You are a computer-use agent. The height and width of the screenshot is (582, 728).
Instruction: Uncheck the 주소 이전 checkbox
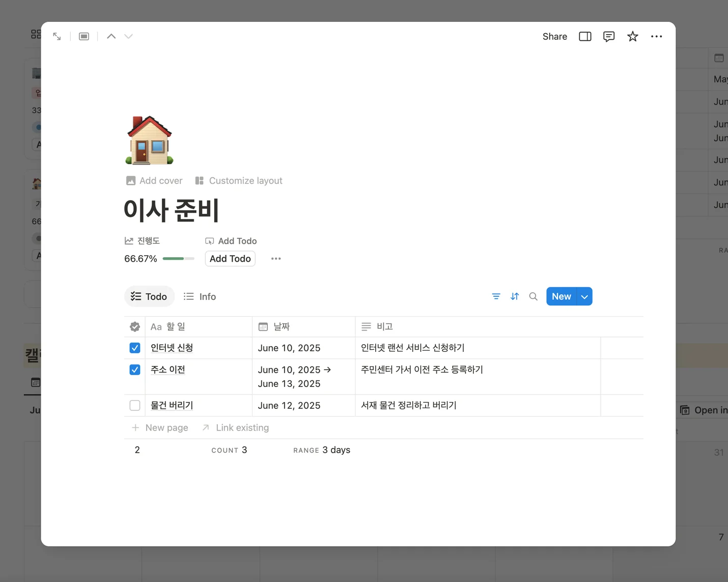[x=134, y=370]
